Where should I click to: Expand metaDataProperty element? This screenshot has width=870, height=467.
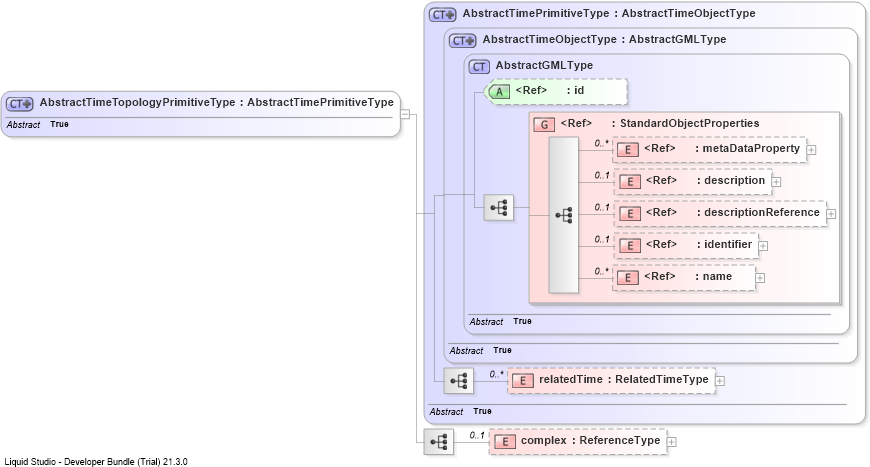pos(811,150)
